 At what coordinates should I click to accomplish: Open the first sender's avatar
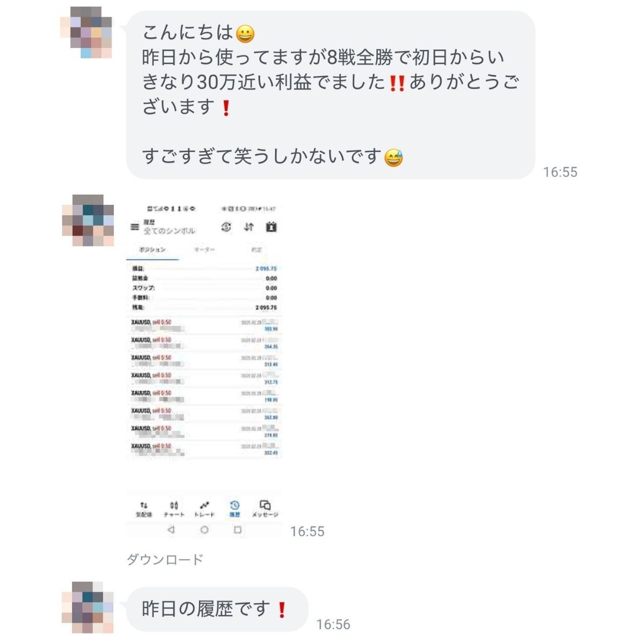point(86,32)
